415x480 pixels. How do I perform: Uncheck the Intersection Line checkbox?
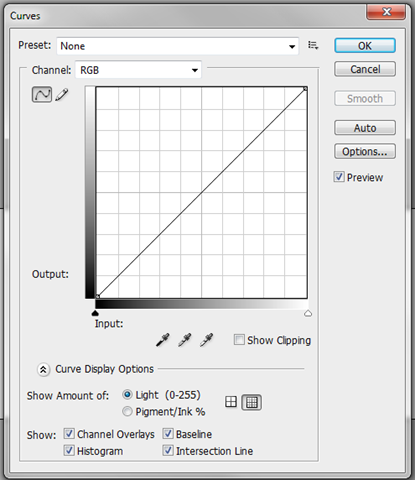(x=168, y=451)
